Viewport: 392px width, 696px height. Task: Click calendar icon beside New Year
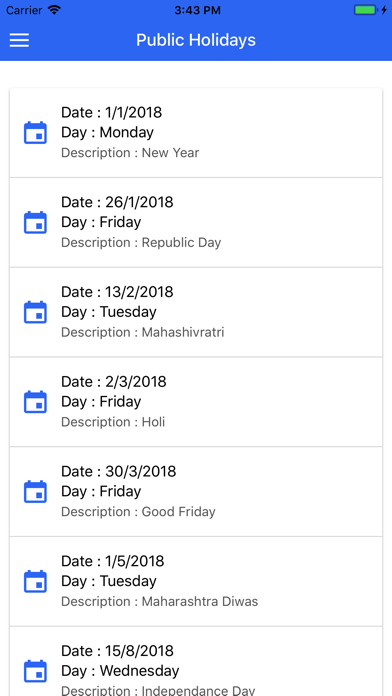click(35, 132)
